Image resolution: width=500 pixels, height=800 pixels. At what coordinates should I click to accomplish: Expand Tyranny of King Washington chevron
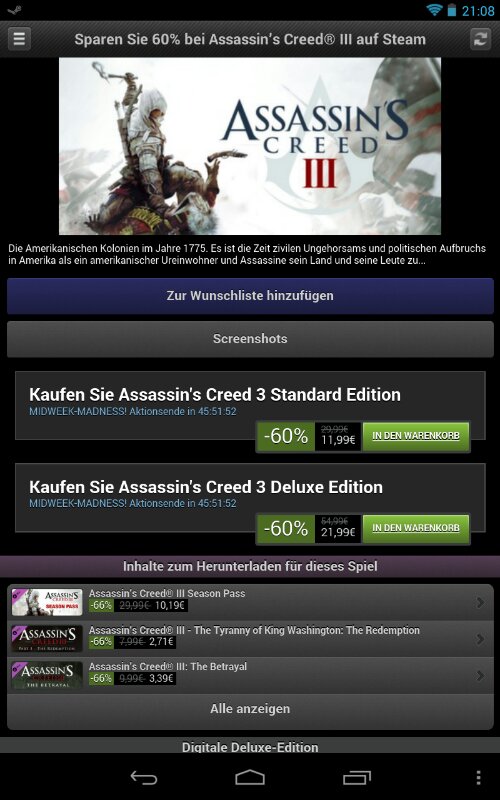(x=480, y=639)
